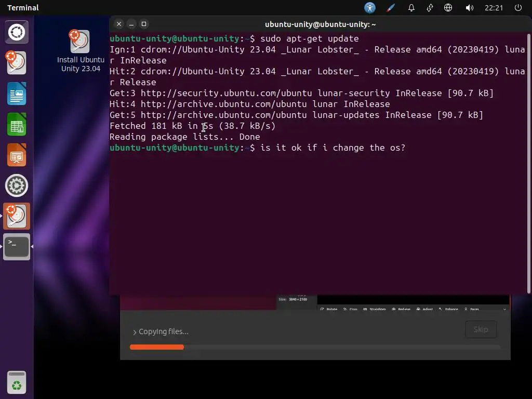Image resolution: width=532 pixels, height=399 pixels.
Task: Open System Settings from the dock
Action: coord(17,185)
